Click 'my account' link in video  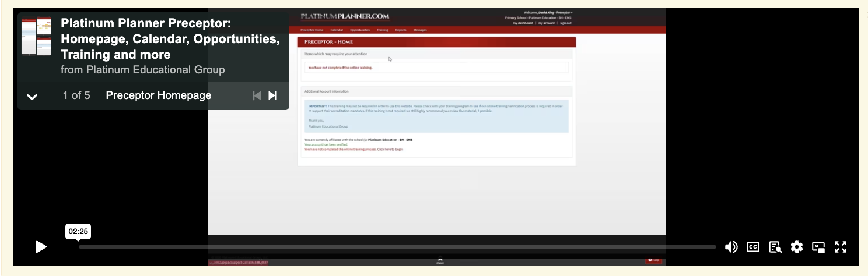(x=547, y=23)
